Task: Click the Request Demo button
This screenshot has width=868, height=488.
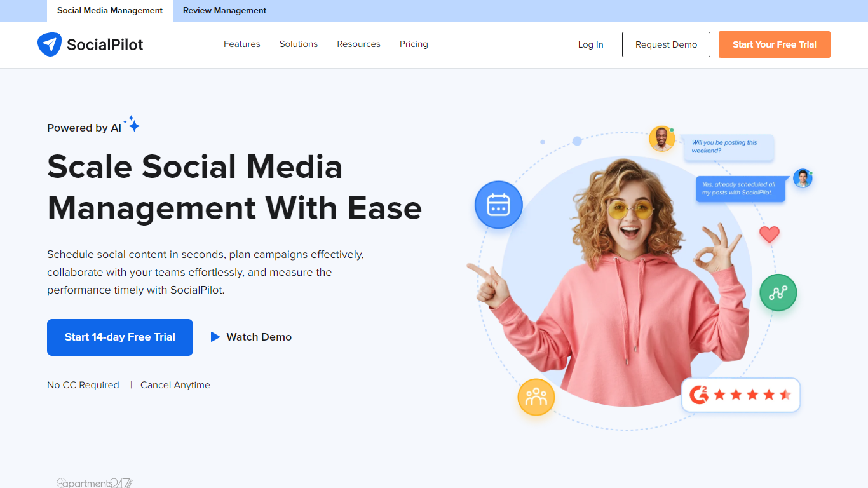Action: pos(666,44)
